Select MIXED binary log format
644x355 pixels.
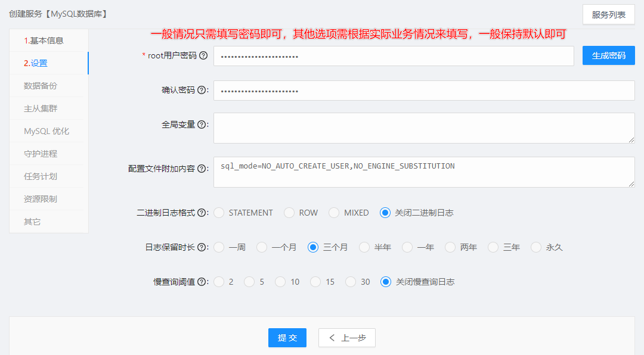(x=334, y=213)
